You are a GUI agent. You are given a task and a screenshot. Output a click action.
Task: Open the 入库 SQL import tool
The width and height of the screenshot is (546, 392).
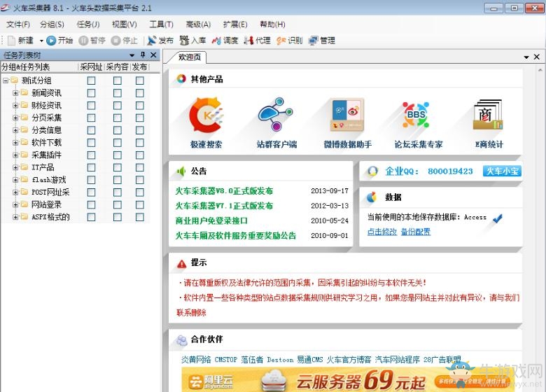click(x=192, y=41)
